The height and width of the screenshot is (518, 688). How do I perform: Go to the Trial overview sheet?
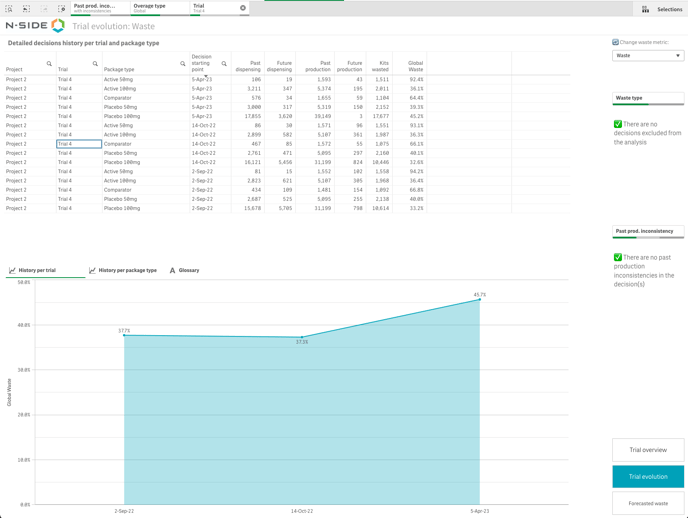tap(648, 450)
